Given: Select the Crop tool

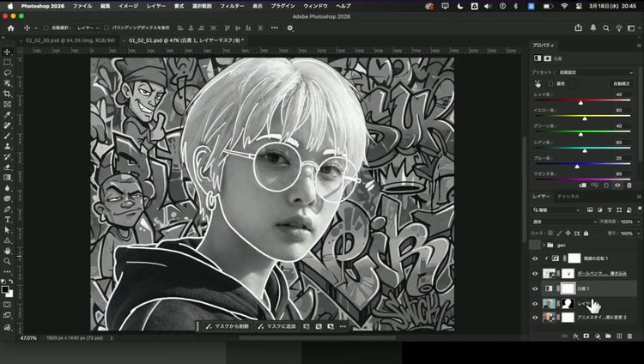Looking at the screenshot, I should [8, 94].
